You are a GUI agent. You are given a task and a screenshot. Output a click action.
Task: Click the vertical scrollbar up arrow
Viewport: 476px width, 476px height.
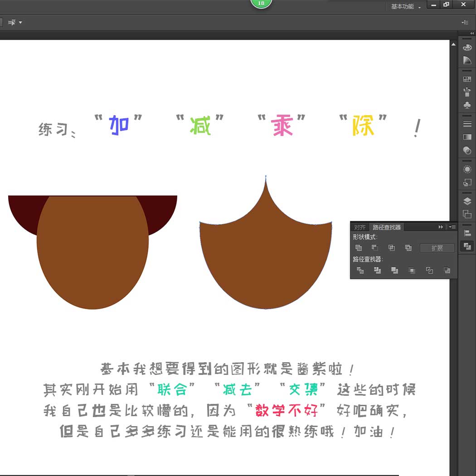[x=453, y=44]
